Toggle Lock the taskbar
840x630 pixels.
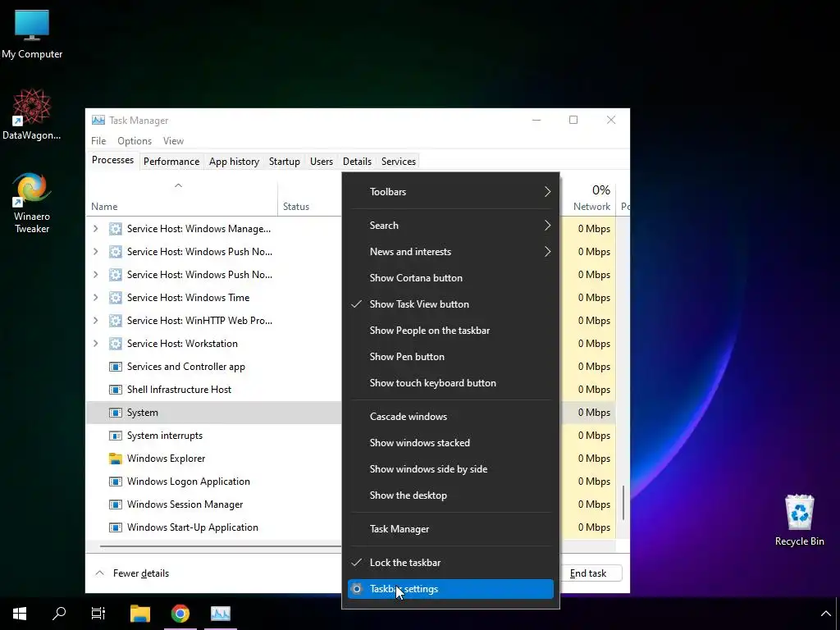tap(450, 563)
